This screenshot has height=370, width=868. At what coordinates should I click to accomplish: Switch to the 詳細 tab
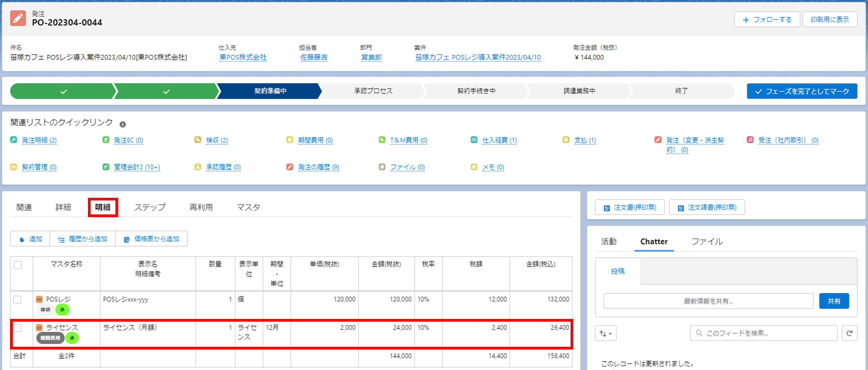pos(63,207)
